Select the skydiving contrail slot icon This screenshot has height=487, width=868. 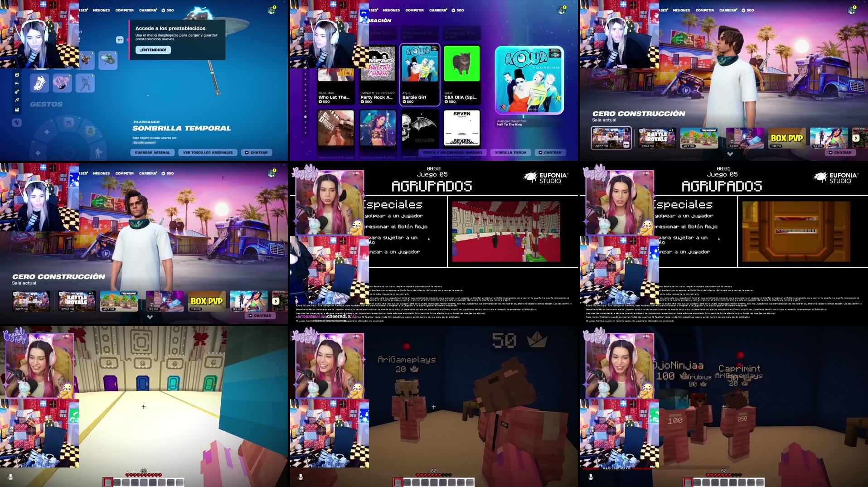pyautogui.click(x=62, y=84)
